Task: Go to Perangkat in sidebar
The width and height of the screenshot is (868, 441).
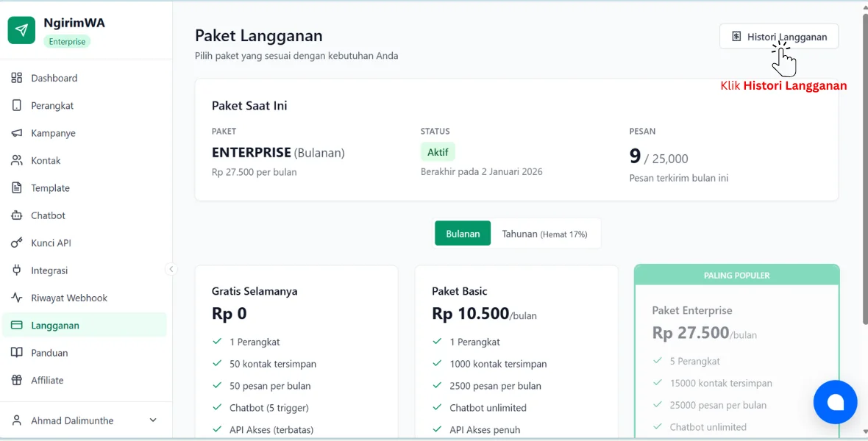Action: point(85,106)
